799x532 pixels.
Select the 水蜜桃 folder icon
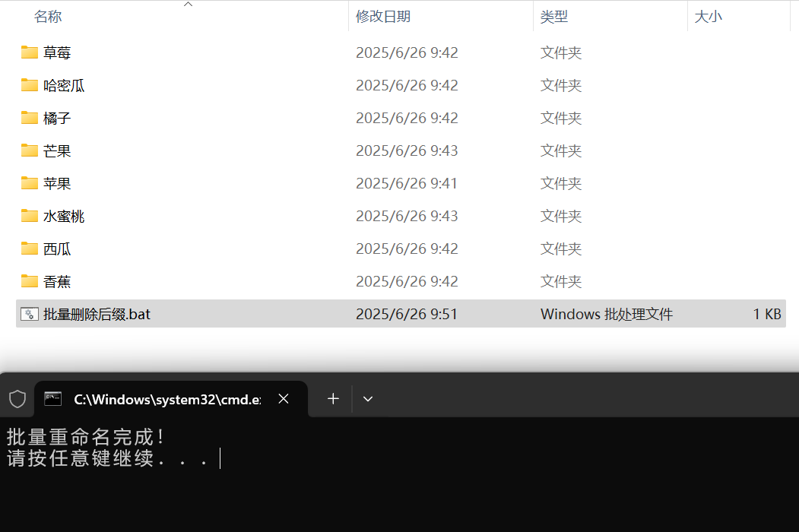(30, 216)
